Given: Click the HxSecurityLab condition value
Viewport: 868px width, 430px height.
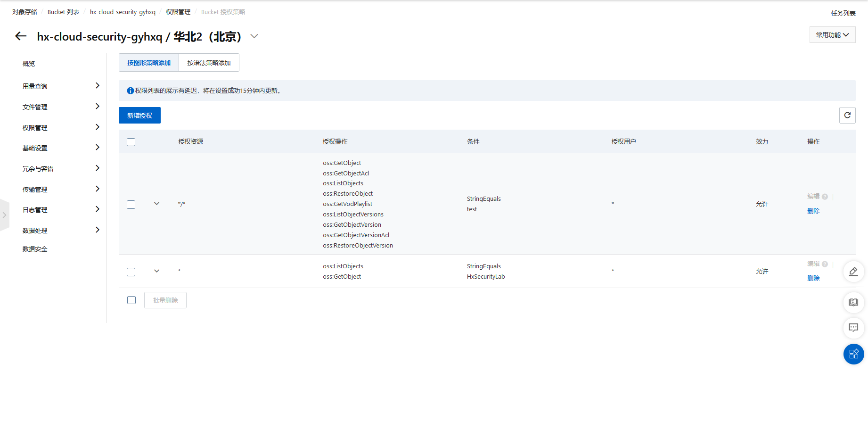Looking at the screenshot, I should (486, 277).
